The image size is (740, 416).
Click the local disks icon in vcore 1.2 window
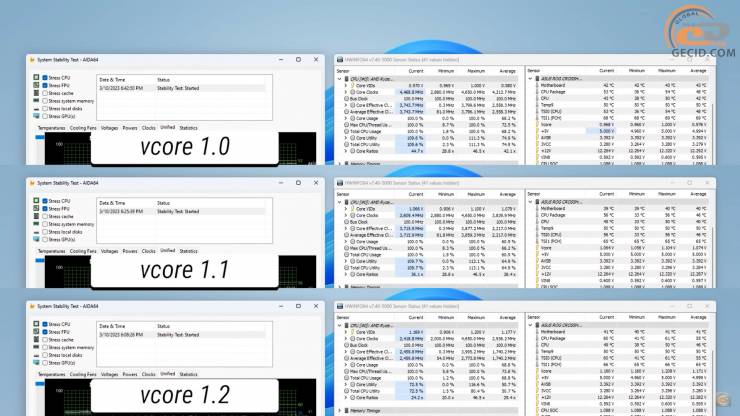(36, 355)
